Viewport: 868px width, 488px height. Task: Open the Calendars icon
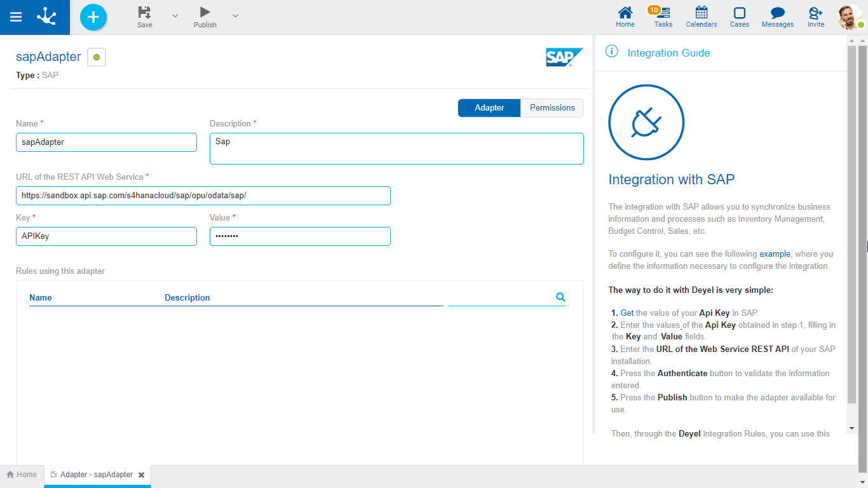click(x=701, y=17)
